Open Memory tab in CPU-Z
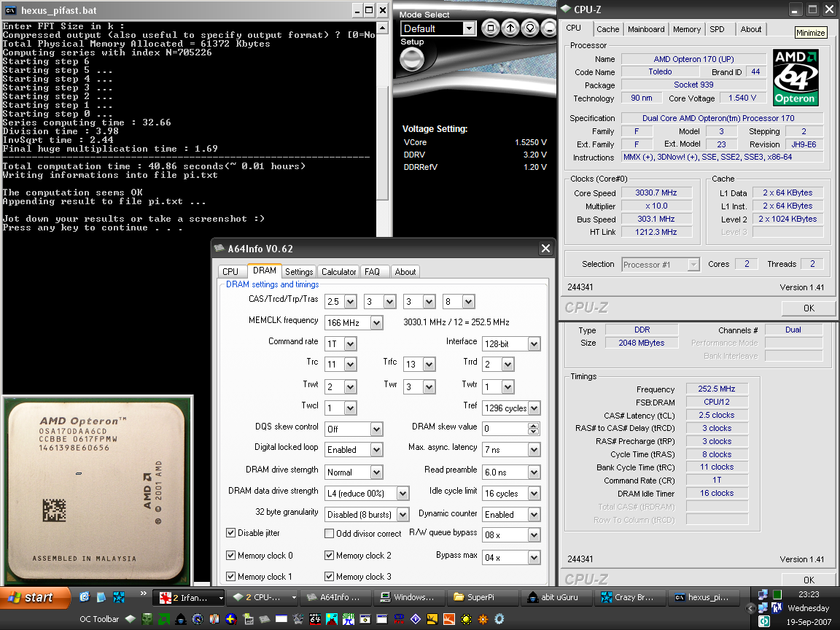Screen dimensions: 840x630 tap(686, 29)
